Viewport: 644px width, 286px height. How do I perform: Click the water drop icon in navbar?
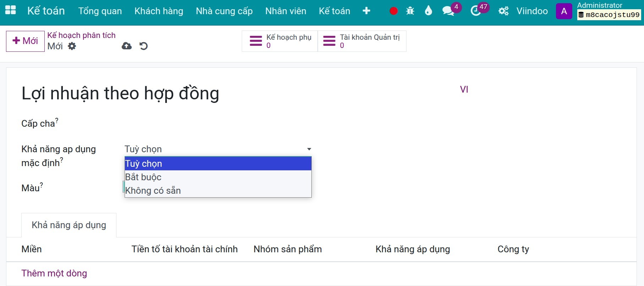click(x=429, y=11)
